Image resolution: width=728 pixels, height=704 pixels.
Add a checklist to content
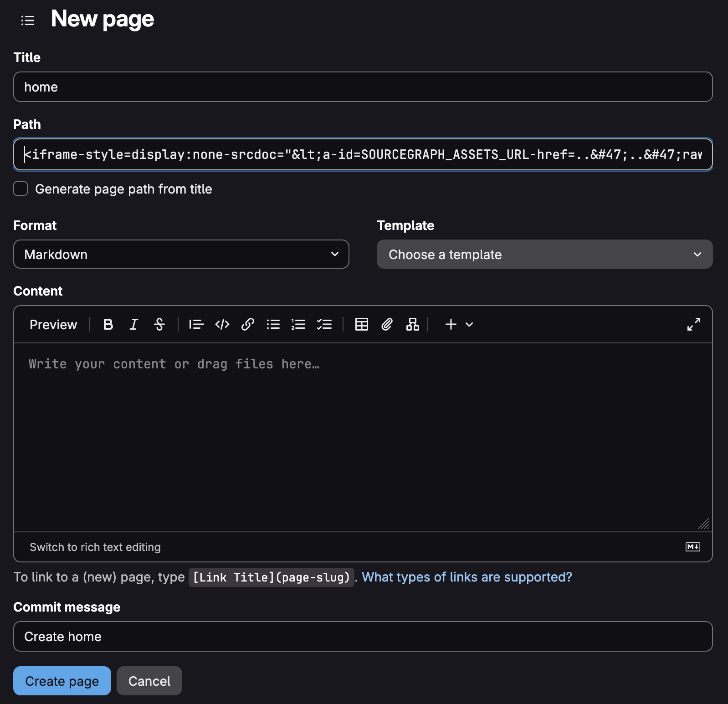[324, 324]
